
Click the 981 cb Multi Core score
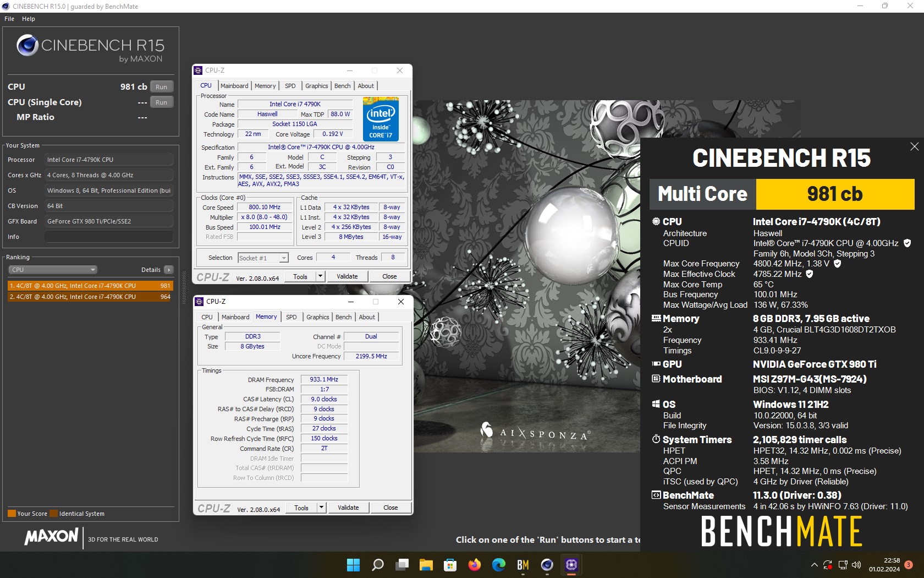point(835,194)
